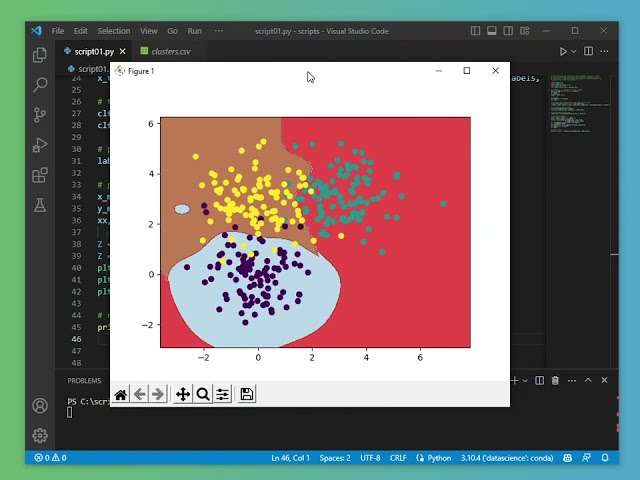Click line number 46 in the editor gutter

76,339
